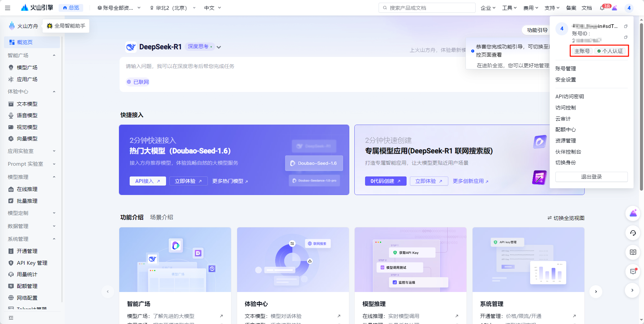
Task: Expand the DeepSeek-R1 model chevron
Action: click(x=219, y=47)
